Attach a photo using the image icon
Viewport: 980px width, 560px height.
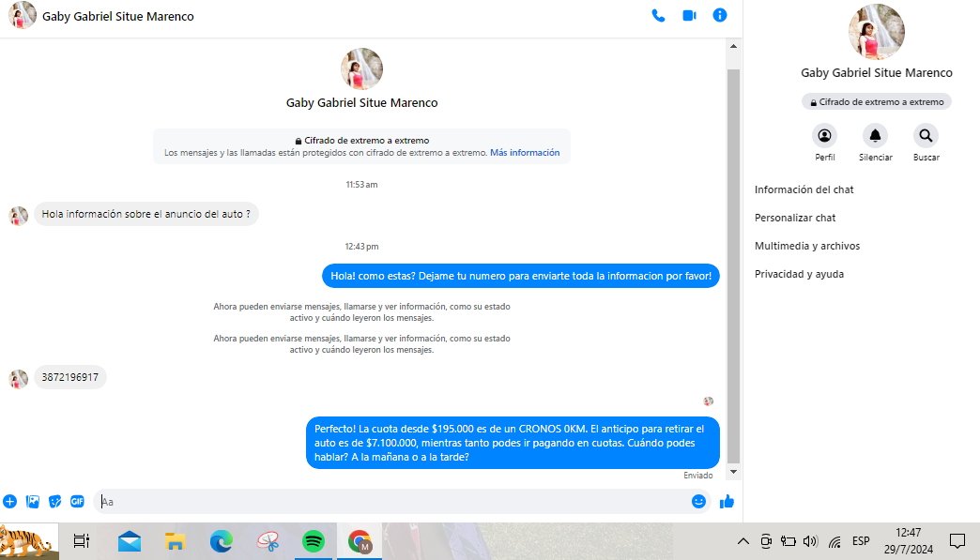[x=33, y=502]
